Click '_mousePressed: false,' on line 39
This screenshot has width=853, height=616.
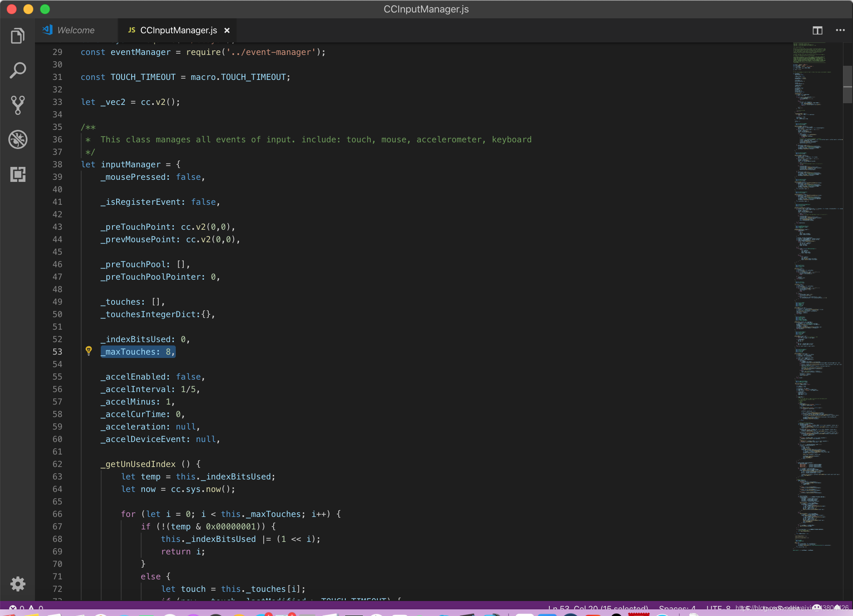tap(153, 177)
